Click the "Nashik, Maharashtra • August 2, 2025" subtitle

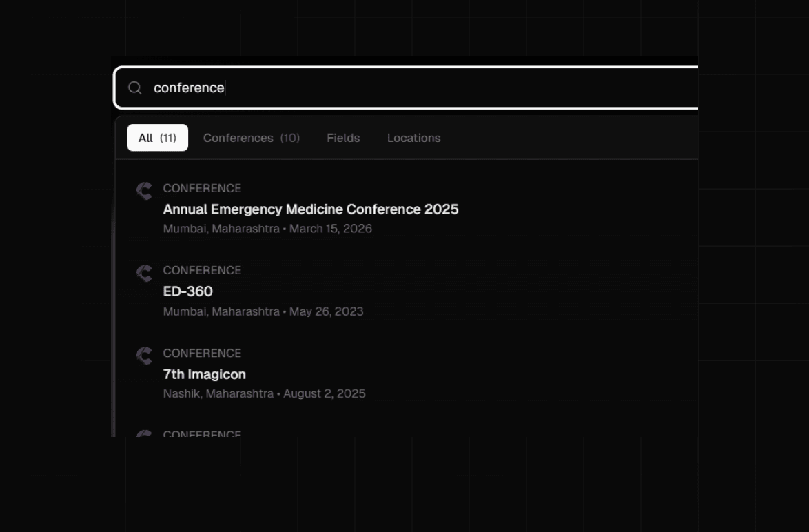point(264,394)
